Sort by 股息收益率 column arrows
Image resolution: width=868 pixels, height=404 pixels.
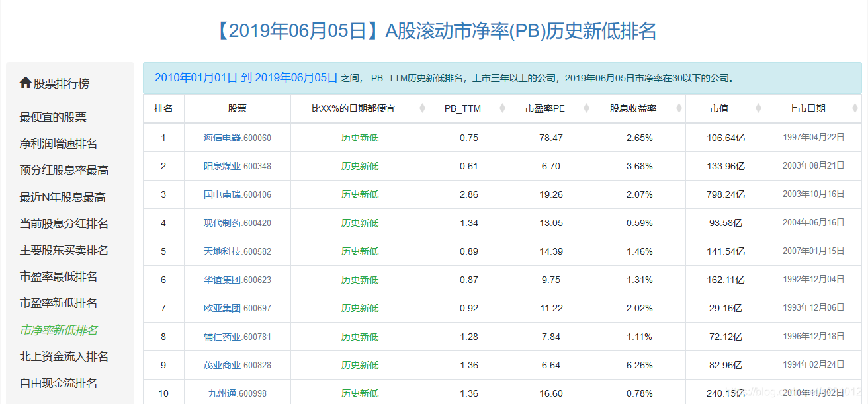point(679,108)
